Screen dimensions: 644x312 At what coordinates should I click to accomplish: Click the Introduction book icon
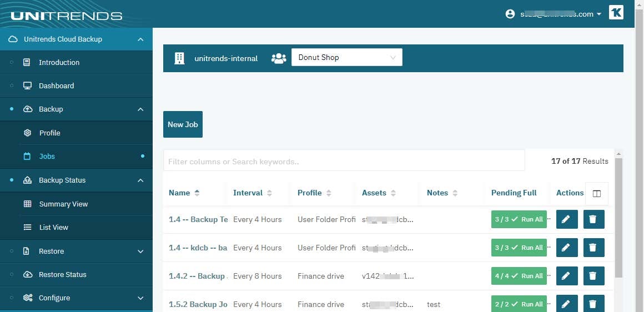(x=27, y=62)
